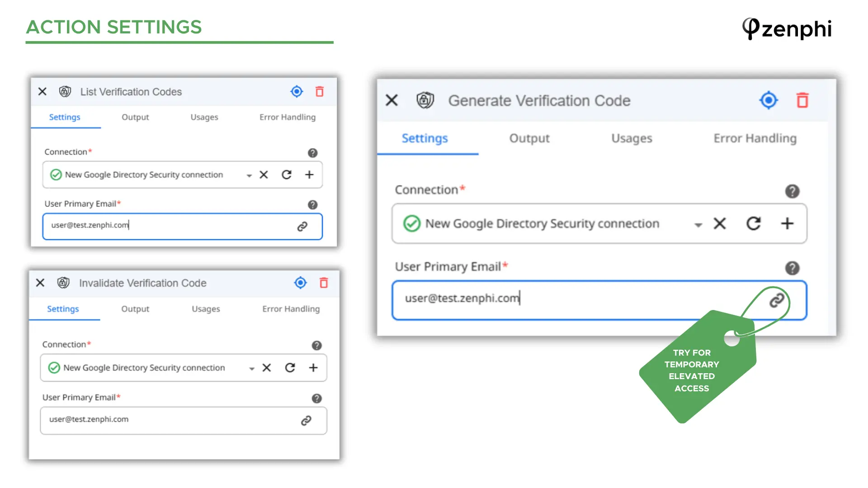Click shield icon in Generate Verification Code header
The width and height of the screenshot is (868, 488).
425,100
